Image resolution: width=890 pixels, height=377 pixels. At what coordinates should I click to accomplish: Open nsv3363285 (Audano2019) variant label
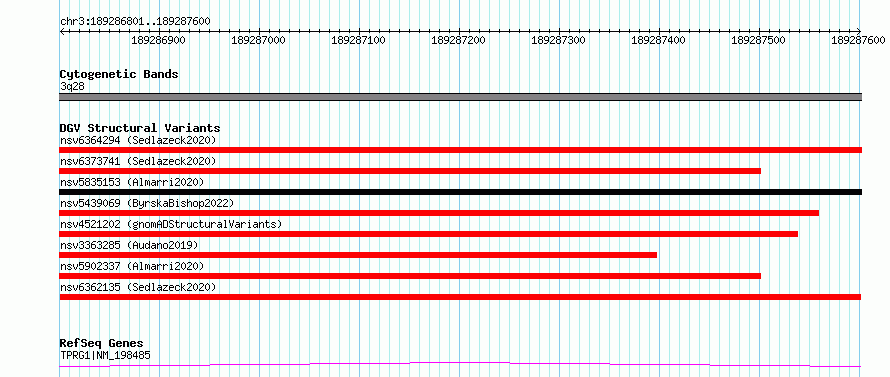coord(129,245)
